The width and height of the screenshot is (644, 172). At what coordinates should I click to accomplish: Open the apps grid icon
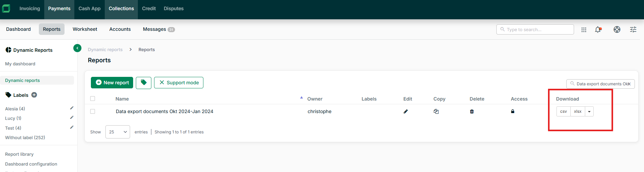[584, 29]
